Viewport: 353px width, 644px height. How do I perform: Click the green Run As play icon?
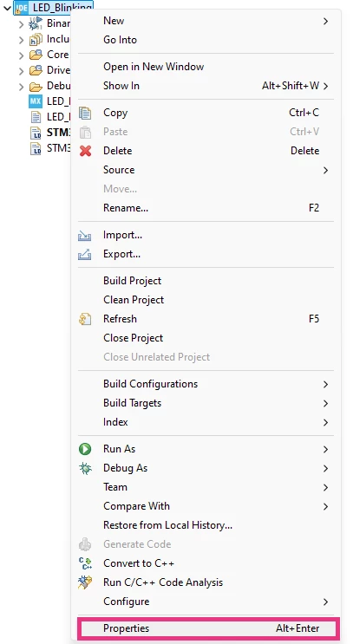[85, 449]
